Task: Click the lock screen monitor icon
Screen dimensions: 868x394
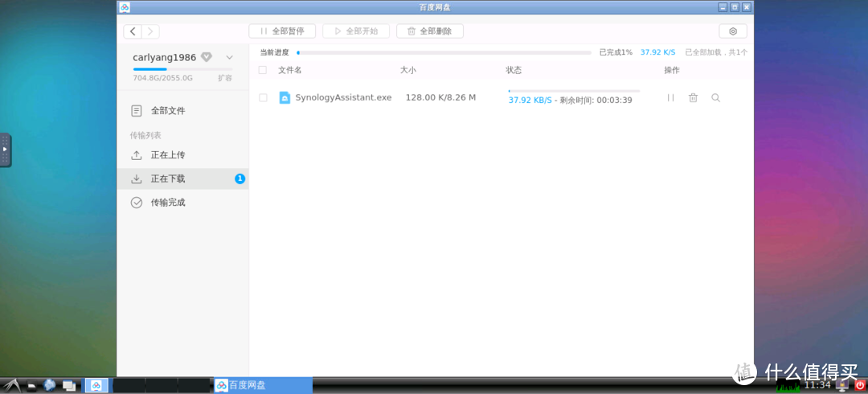Action: (843, 385)
